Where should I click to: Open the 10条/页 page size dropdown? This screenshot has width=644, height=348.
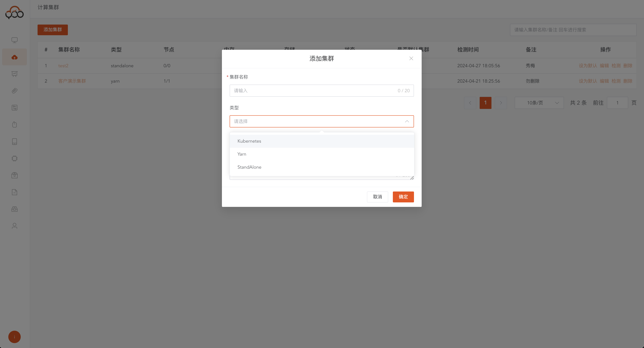click(539, 103)
